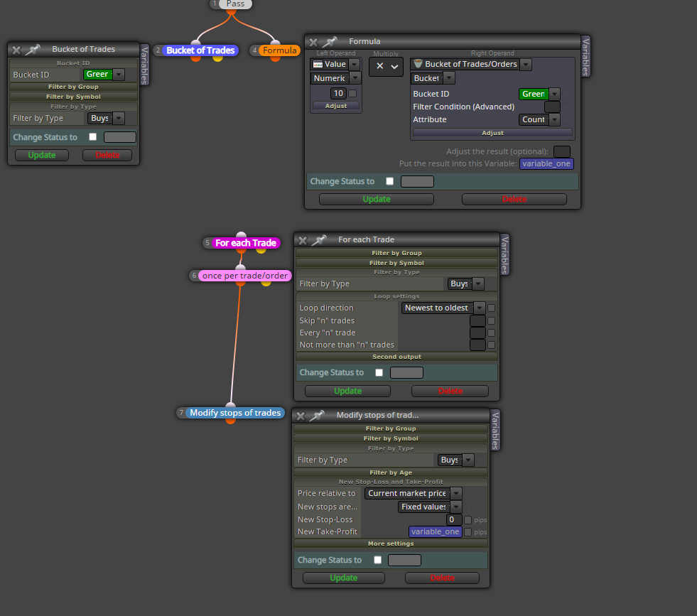
Task: Open the Multiply operator dropdown
Action: pos(386,66)
